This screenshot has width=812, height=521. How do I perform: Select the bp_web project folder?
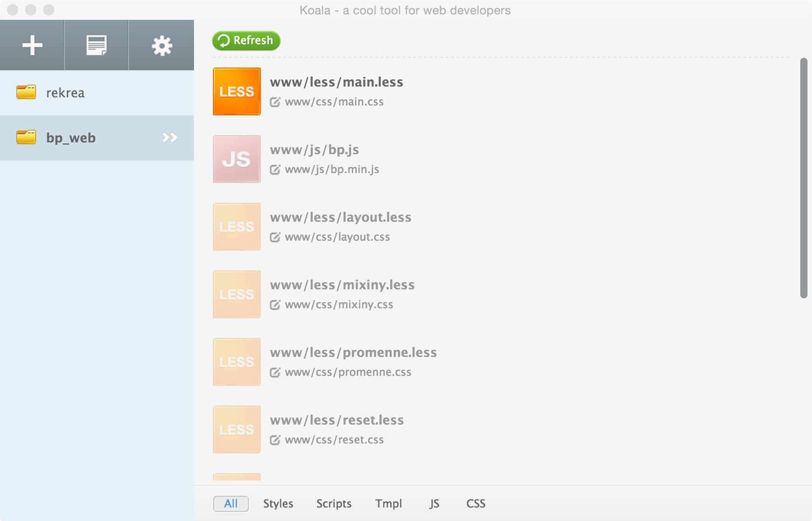71,138
